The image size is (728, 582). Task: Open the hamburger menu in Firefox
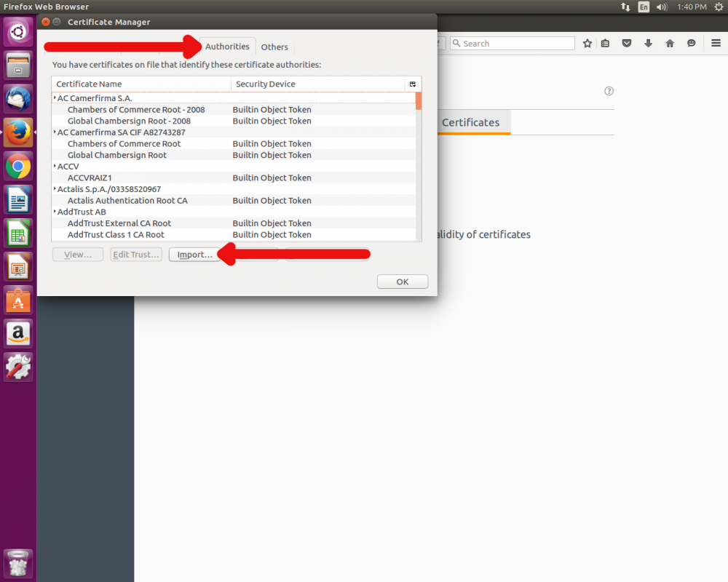(716, 44)
